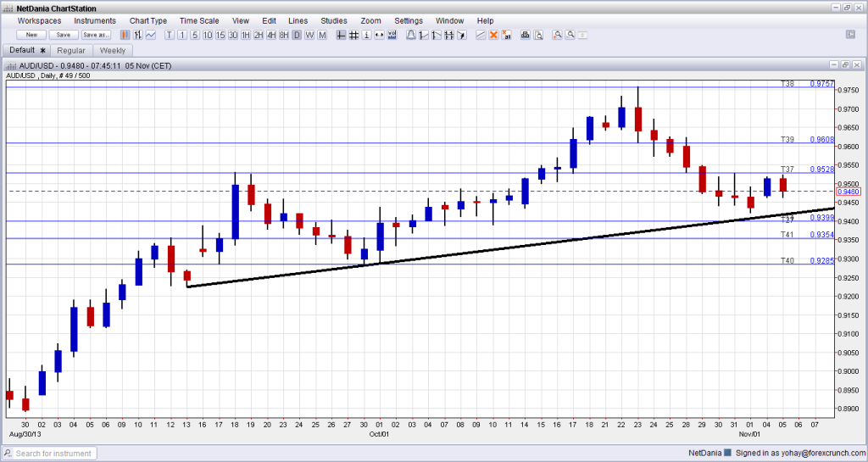Screen dimensions: 868x462
Task: Open the Settings menu
Action: 409,20
